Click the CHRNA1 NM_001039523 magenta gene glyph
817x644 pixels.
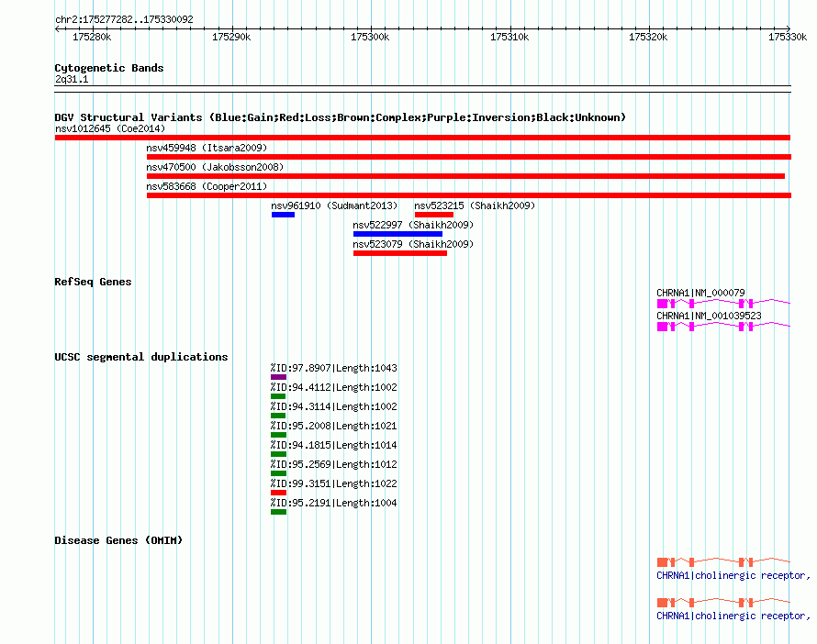[722, 326]
